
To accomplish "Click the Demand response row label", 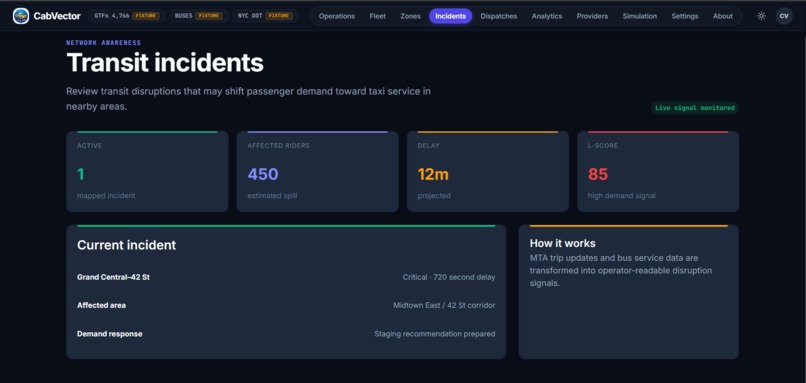I will pos(109,334).
